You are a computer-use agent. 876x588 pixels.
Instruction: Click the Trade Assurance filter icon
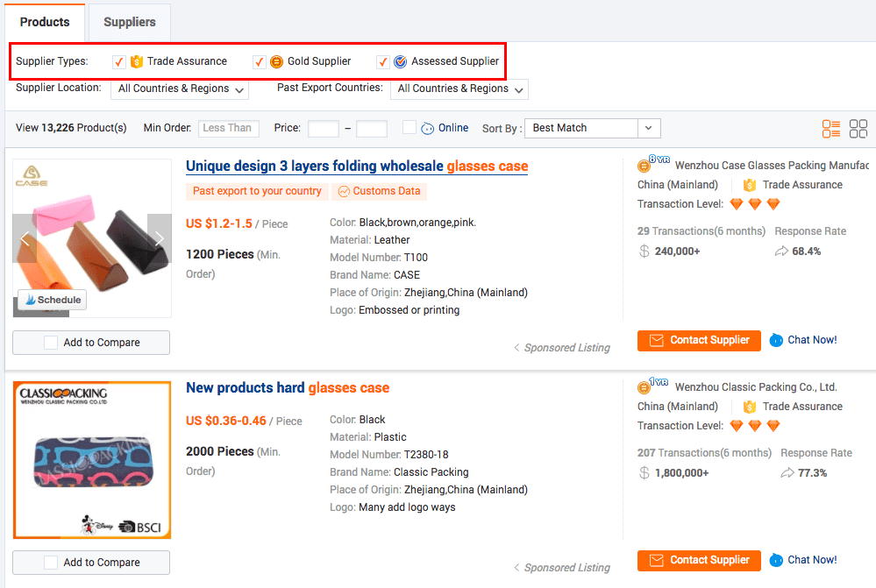136,61
